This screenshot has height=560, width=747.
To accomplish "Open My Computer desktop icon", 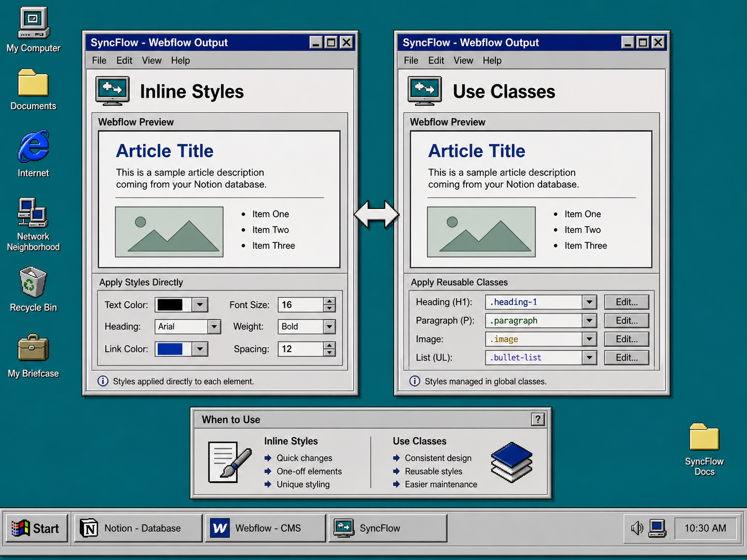I will 34,23.
